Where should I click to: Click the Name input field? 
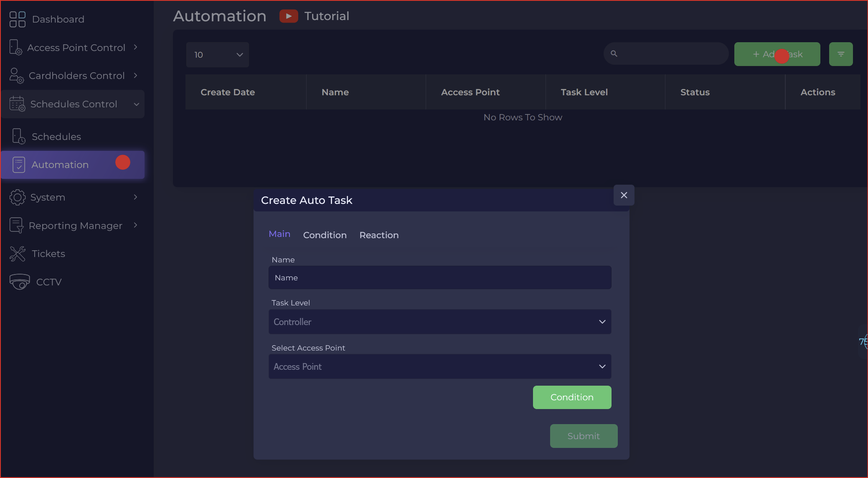440,277
